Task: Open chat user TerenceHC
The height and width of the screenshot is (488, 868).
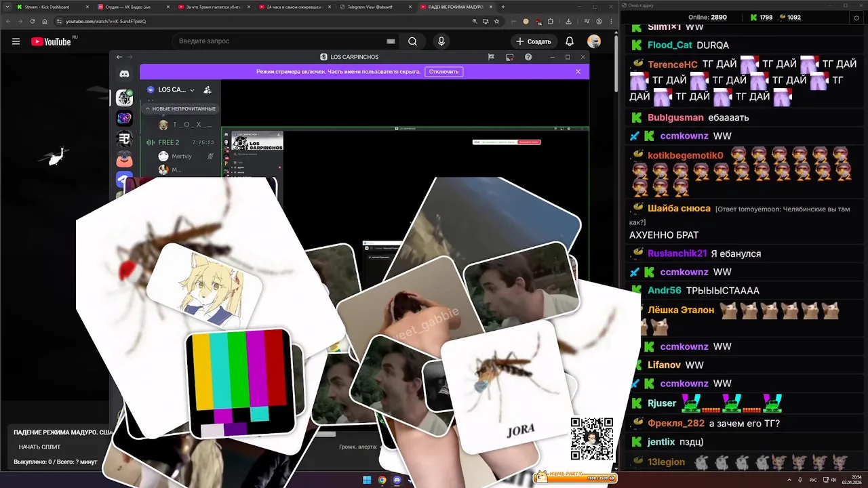Action: coord(673,64)
